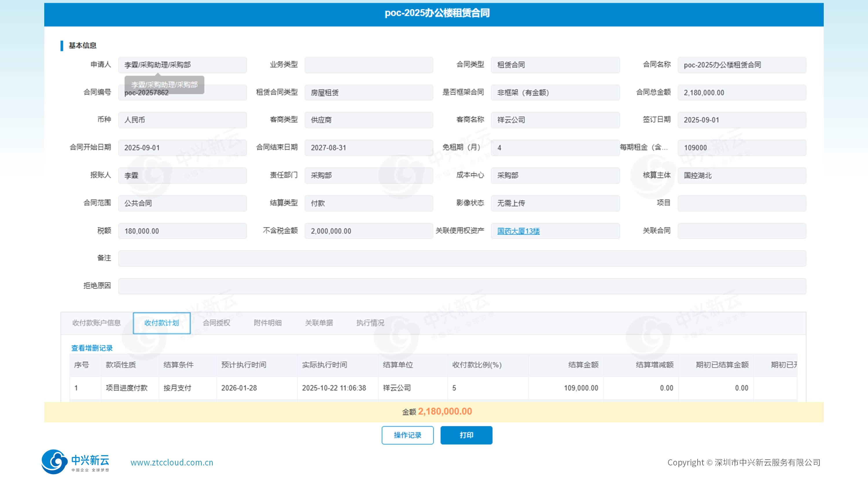The width and height of the screenshot is (868, 488).
Task: Click the 打印 button
Action: click(x=466, y=435)
